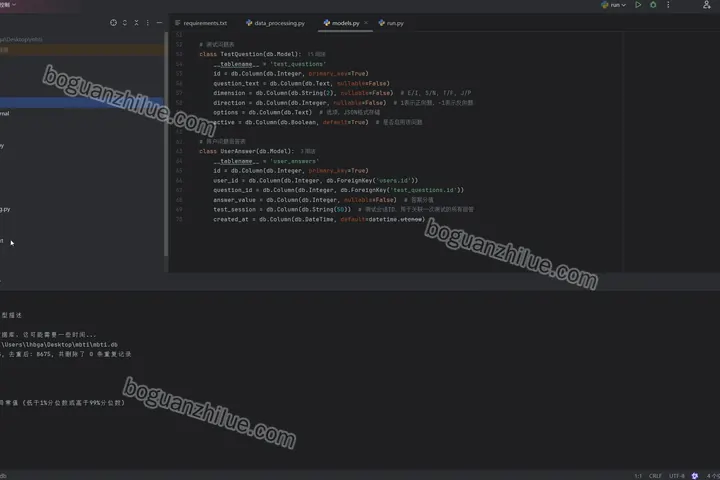Click the user_id ForeignKey line
Screen dimensions: 720x480
click(x=315, y=181)
